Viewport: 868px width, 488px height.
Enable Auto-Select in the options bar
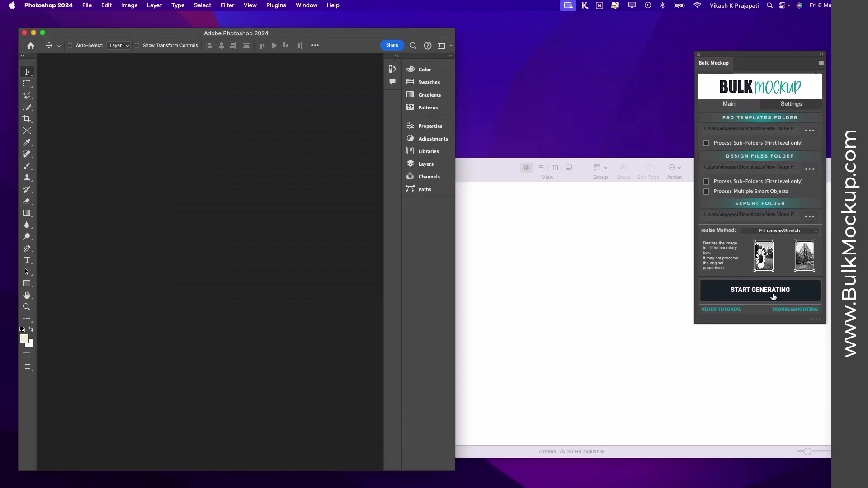pos(71,46)
